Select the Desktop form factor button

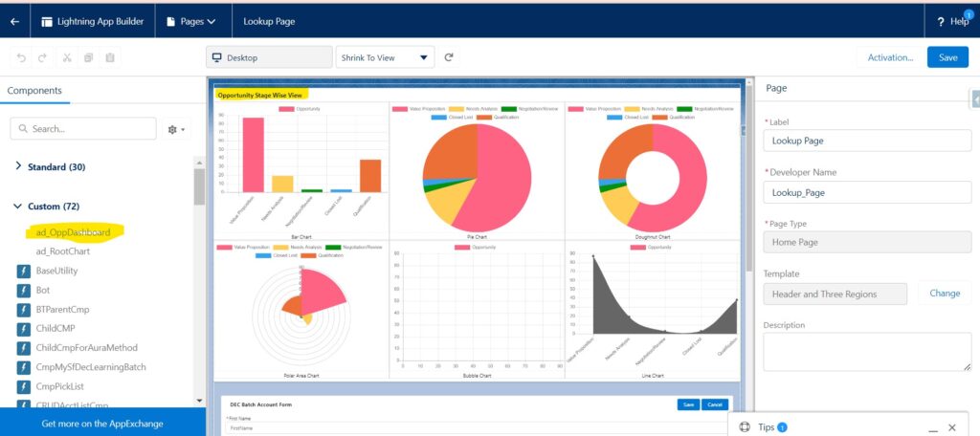269,57
